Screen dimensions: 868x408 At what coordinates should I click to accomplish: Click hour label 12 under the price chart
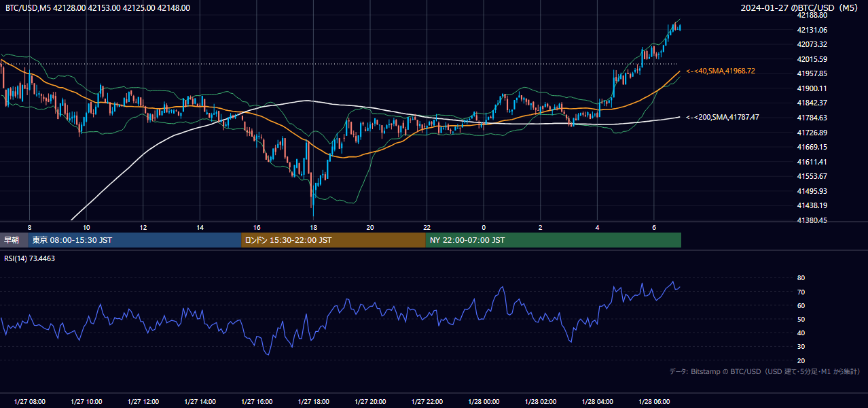click(143, 227)
